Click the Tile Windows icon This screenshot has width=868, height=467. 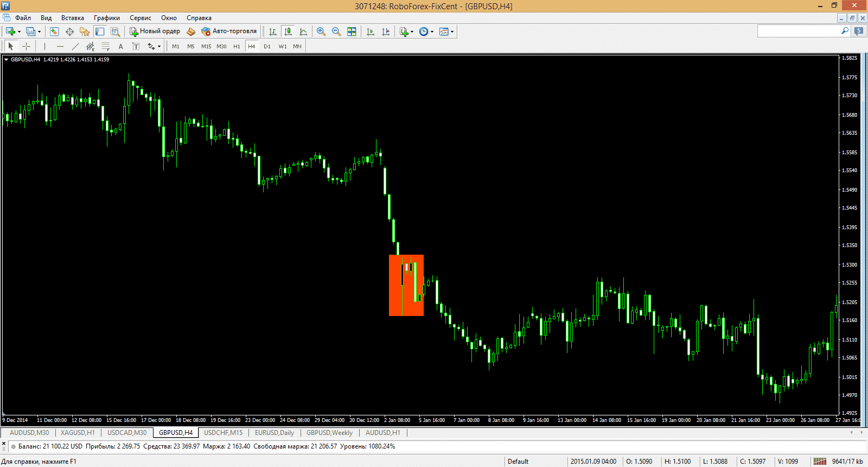coord(352,31)
